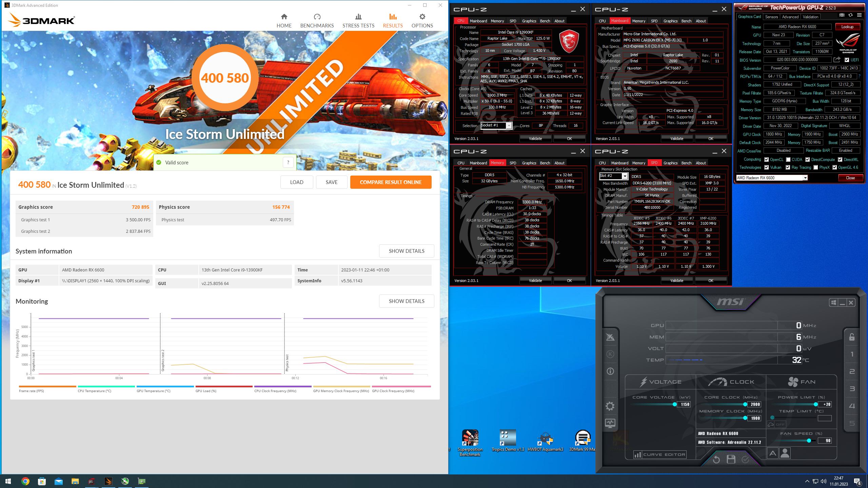Open Tropics Demo v1.3 desktop shortcut
Image resolution: width=868 pixels, height=488 pixels.
[x=508, y=441]
